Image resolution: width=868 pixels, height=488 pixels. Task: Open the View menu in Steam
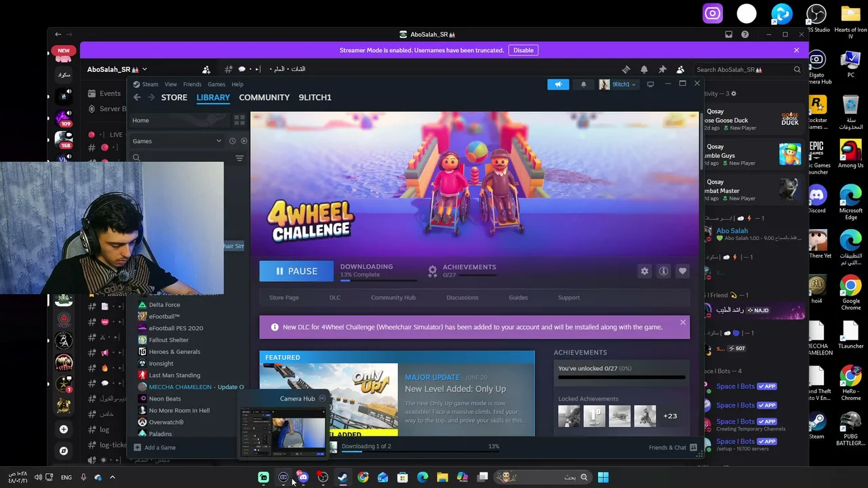(170, 85)
